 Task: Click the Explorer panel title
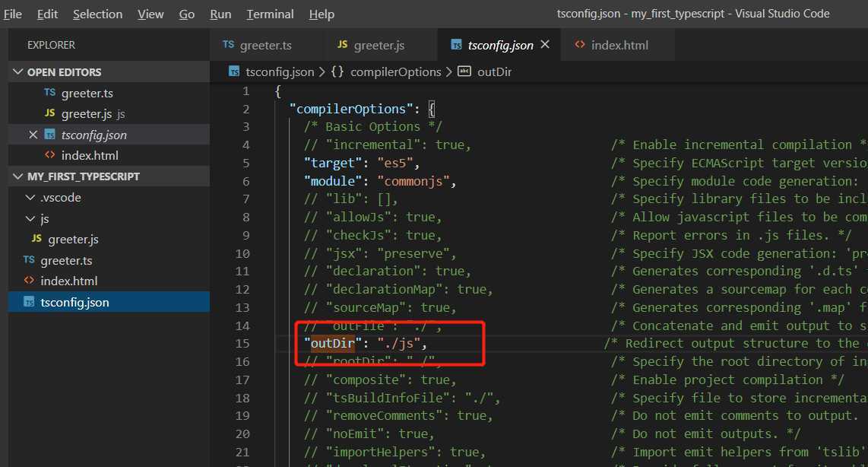[51, 45]
